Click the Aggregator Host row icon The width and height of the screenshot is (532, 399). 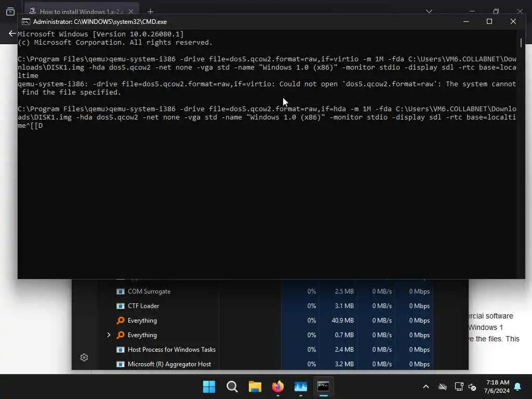click(x=121, y=364)
